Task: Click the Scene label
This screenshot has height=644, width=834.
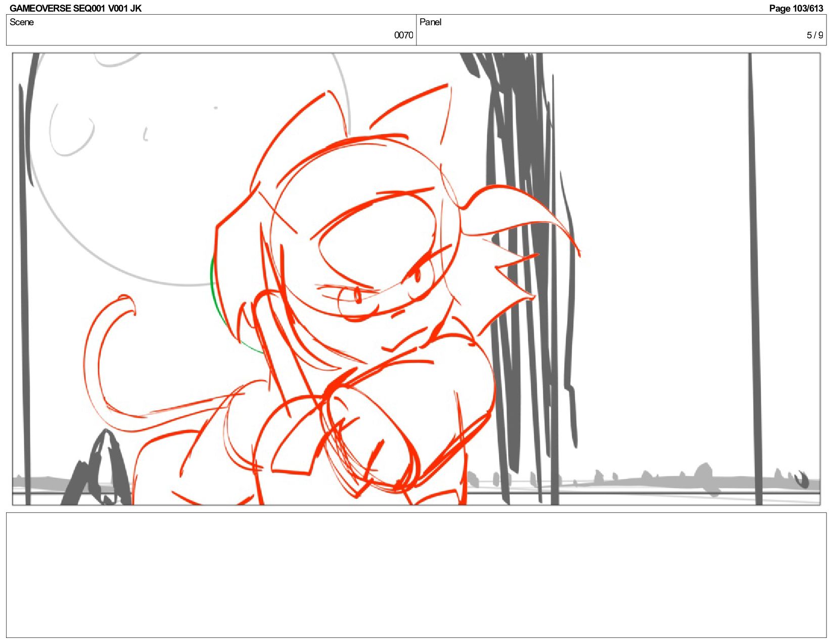Action: pyautogui.click(x=22, y=22)
